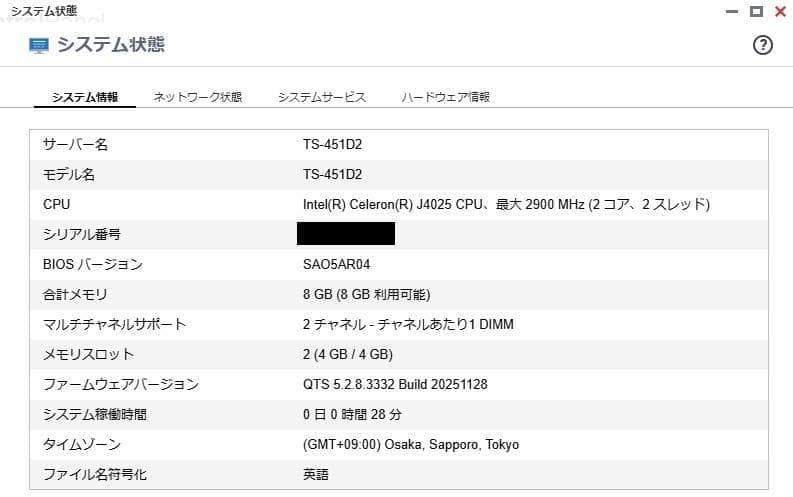793x497 pixels.
Task: Click the メモリスロット value 2 (4 GB / 4 GB)
Action: click(348, 355)
